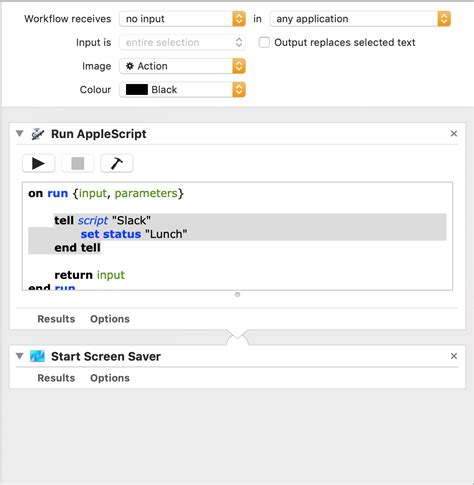Click the Start Screen Saver icon
The image size is (474, 485).
coord(37,356)
